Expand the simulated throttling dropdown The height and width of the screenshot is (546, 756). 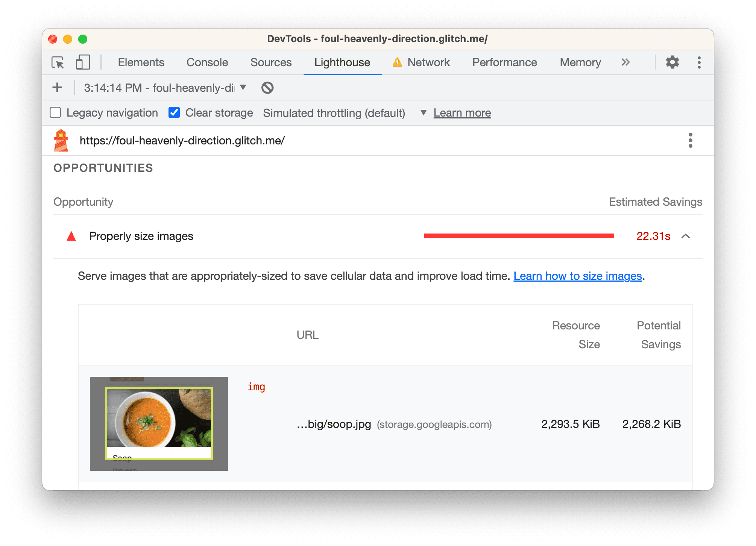click(422, 112)
